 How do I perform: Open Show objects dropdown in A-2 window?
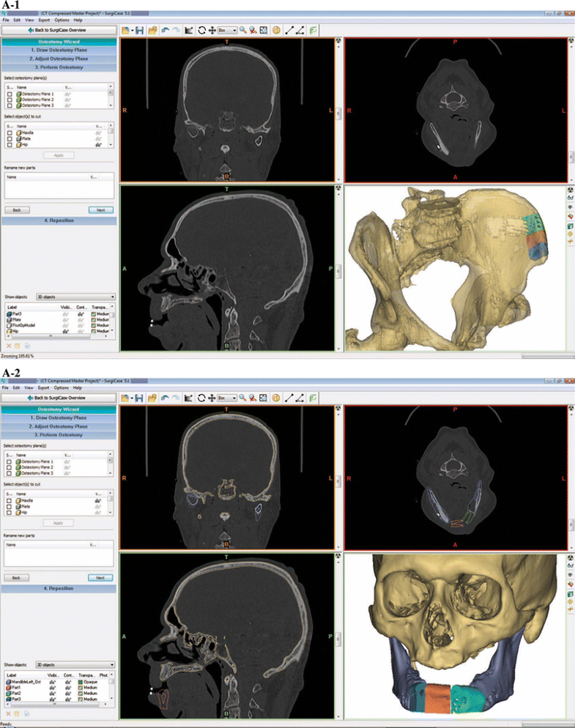coord(75,665)
